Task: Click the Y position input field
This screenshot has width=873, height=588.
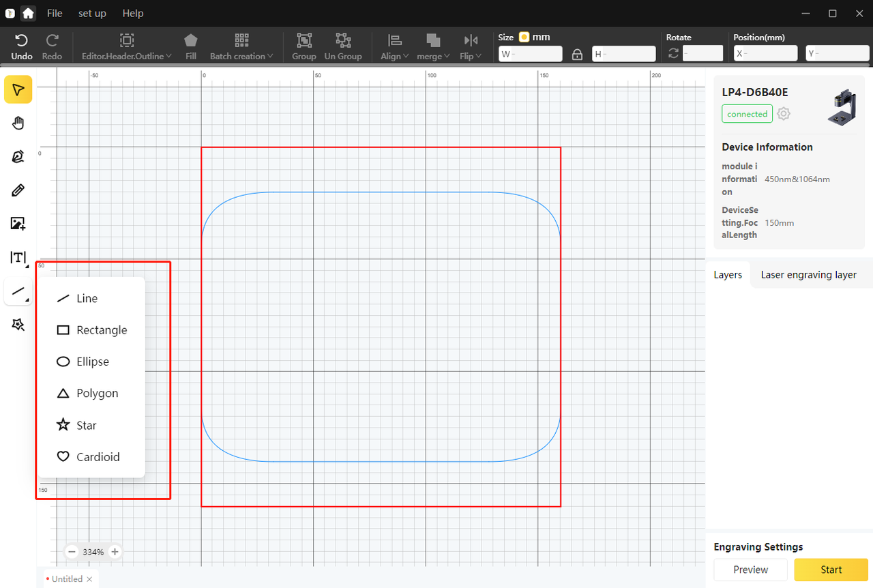Action: point(838,53)
